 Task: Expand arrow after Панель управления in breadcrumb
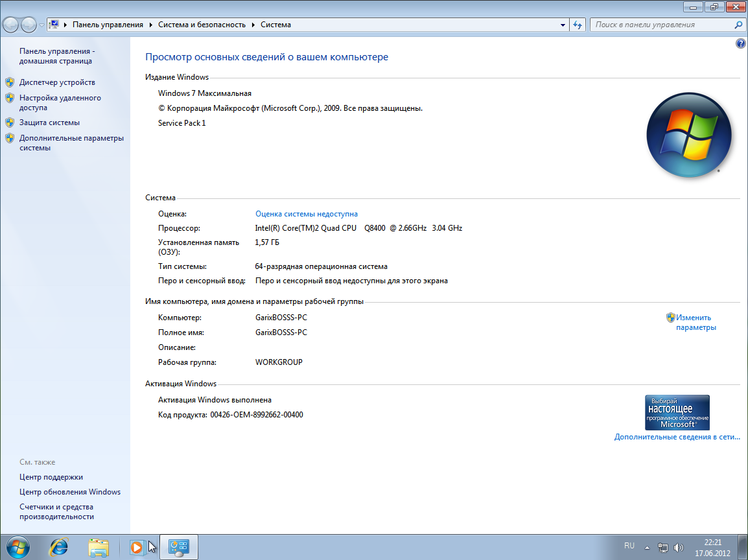coord(151,25)
